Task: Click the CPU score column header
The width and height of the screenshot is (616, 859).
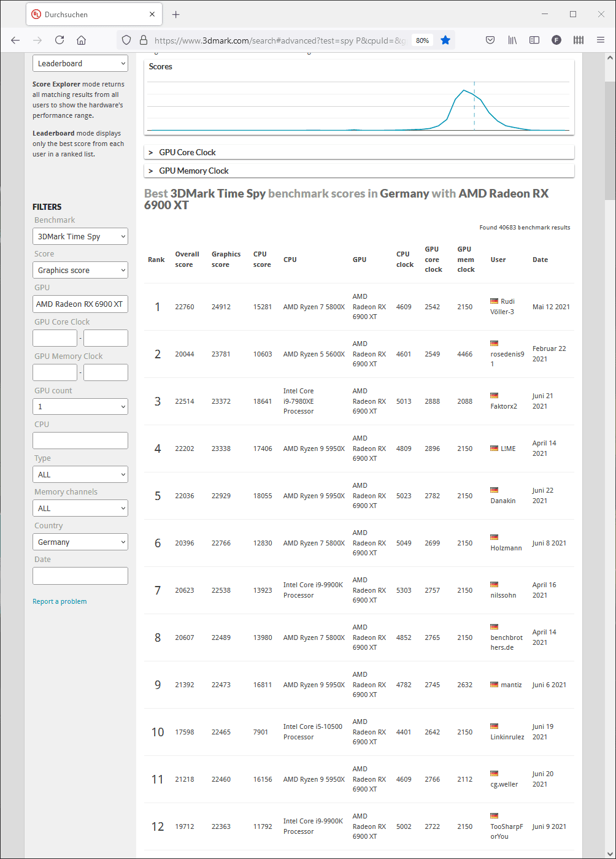Action: pos(262,260)
